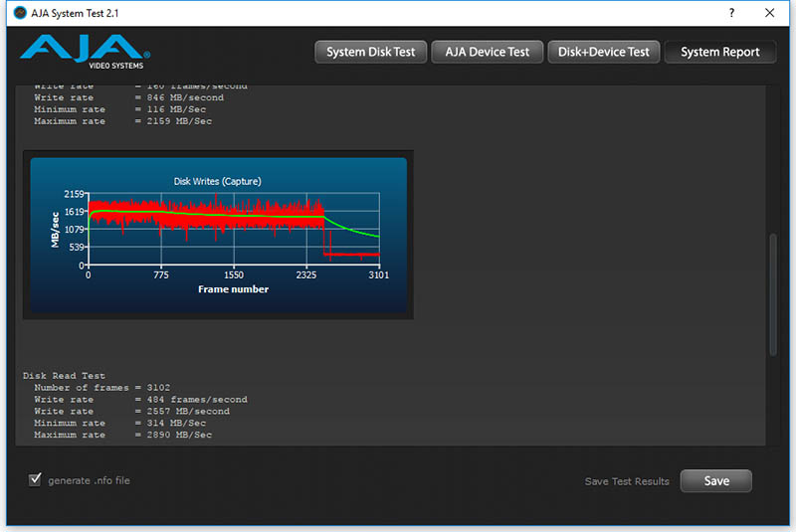
Task: Click 'Number of frames = 3102' line
Action: [102, 388]
